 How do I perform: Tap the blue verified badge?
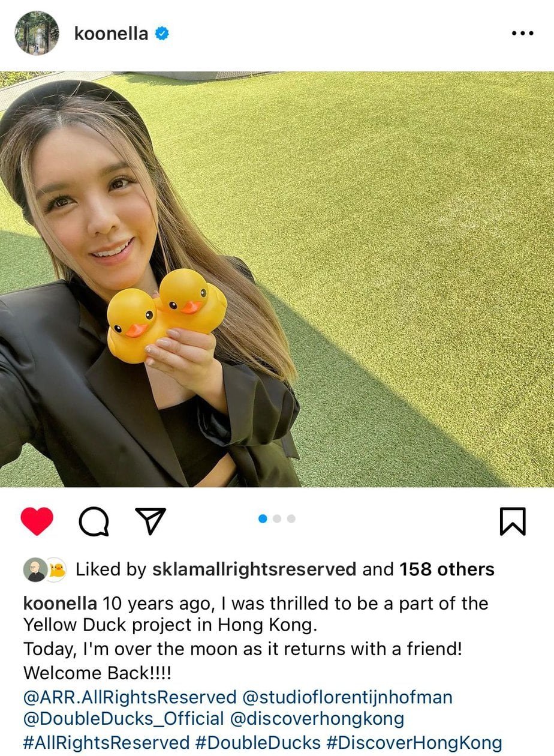[x=162, y=34]
